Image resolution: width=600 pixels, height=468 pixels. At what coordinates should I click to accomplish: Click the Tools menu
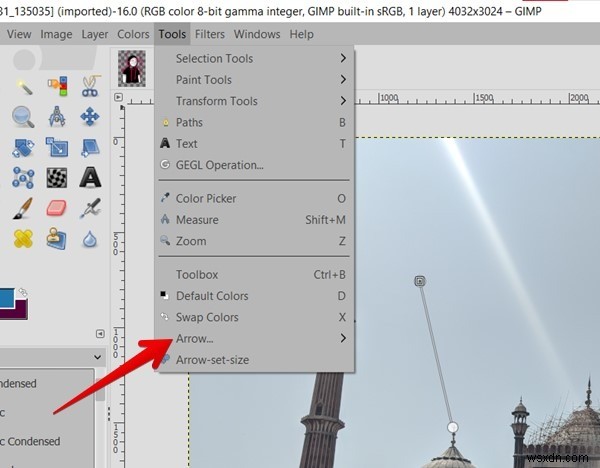pyautogui.click(x=172, y=34)
